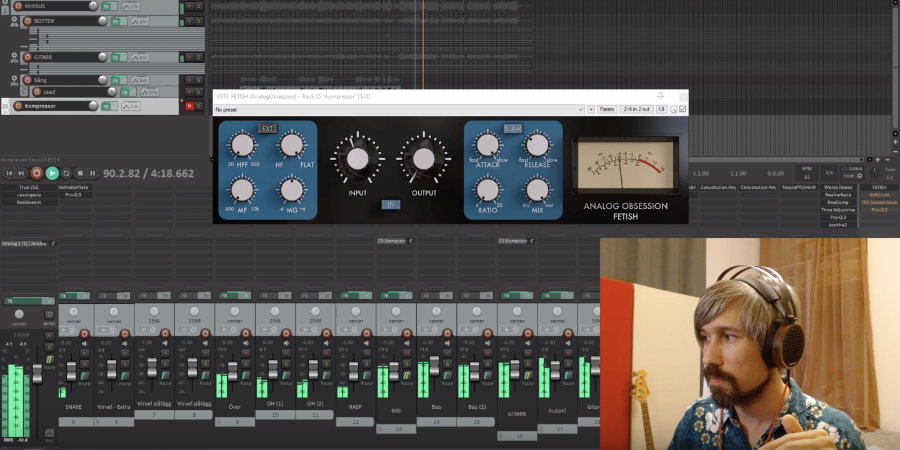Toggle the plugin enabled checkbox in FETISH header
This screenshot has width=900, height=450.
[682, 109]
